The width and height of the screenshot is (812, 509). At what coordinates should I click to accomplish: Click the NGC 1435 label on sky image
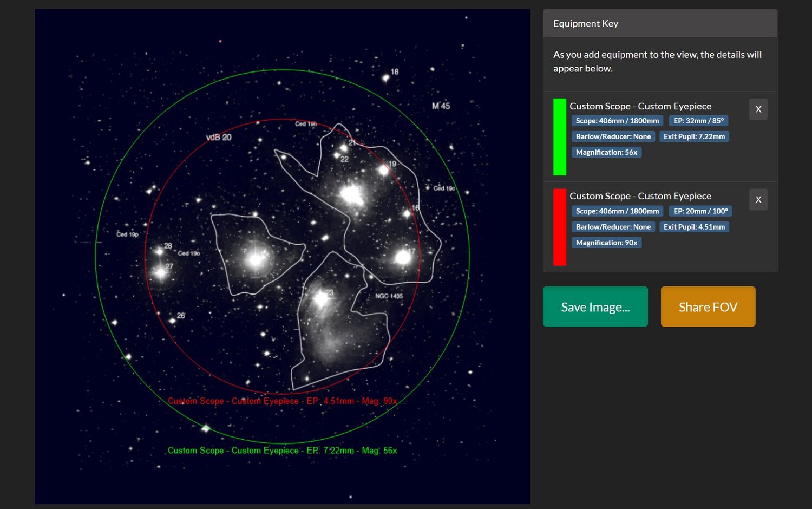click(x=389, y=296)
